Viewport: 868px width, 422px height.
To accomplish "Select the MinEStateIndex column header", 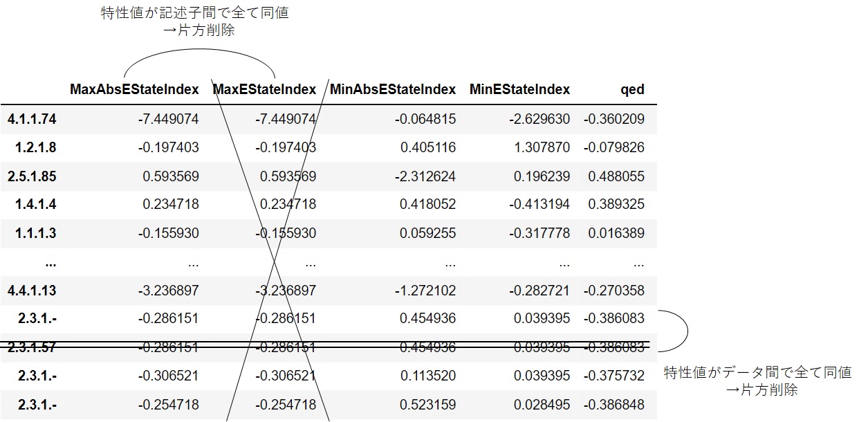I will [519, 89].
